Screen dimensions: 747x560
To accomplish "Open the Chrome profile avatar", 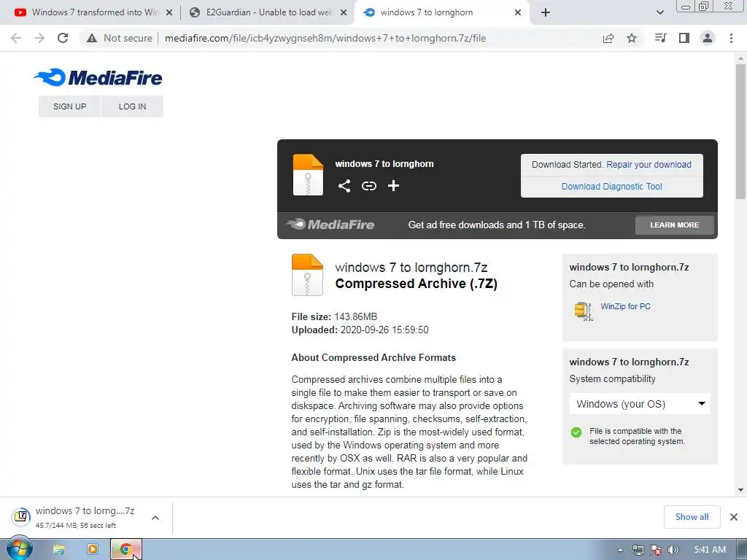I will click(x=708, y=38).
